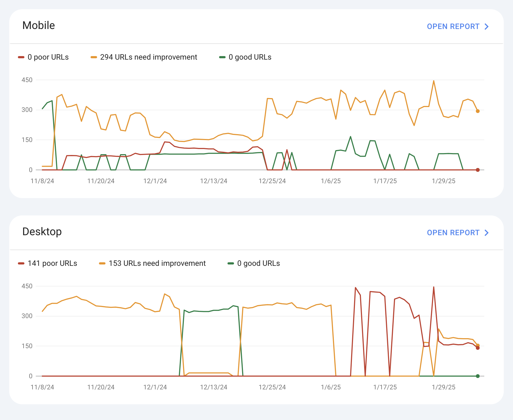
Task: Click red swatch for Desktop '141 poor URLs'
Action: [x=21, y=263]
